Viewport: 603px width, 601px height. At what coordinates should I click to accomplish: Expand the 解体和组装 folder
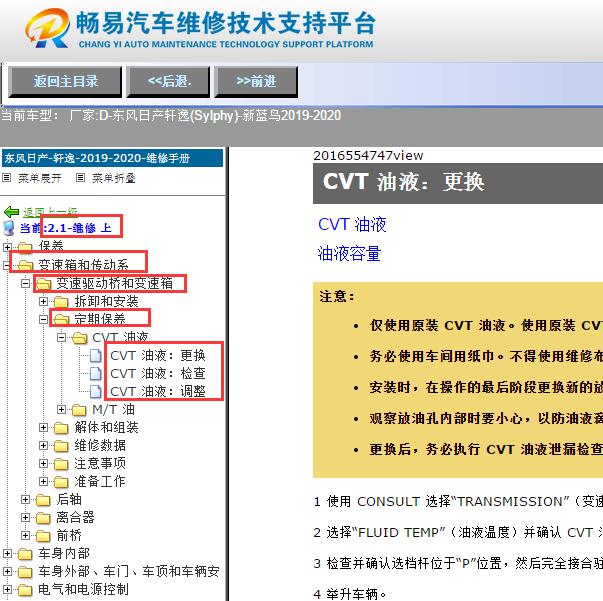pos(43,428)
